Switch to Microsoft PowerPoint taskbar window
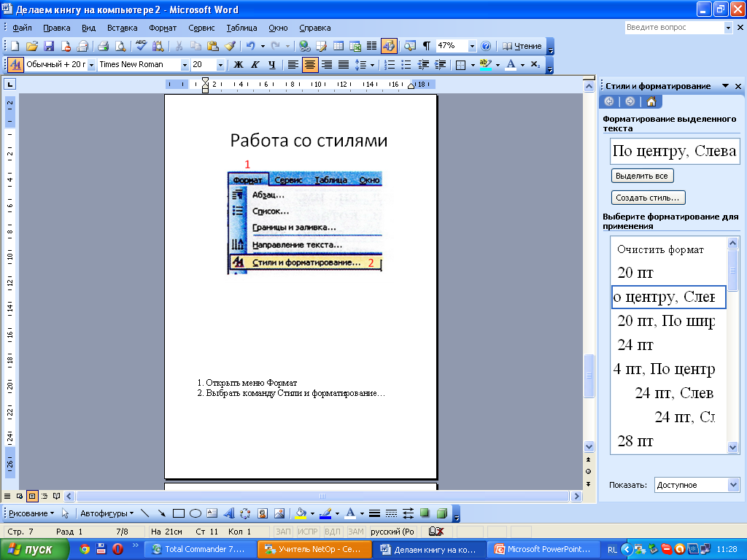Viewport: 747px width, 560px height. (544, 549)
